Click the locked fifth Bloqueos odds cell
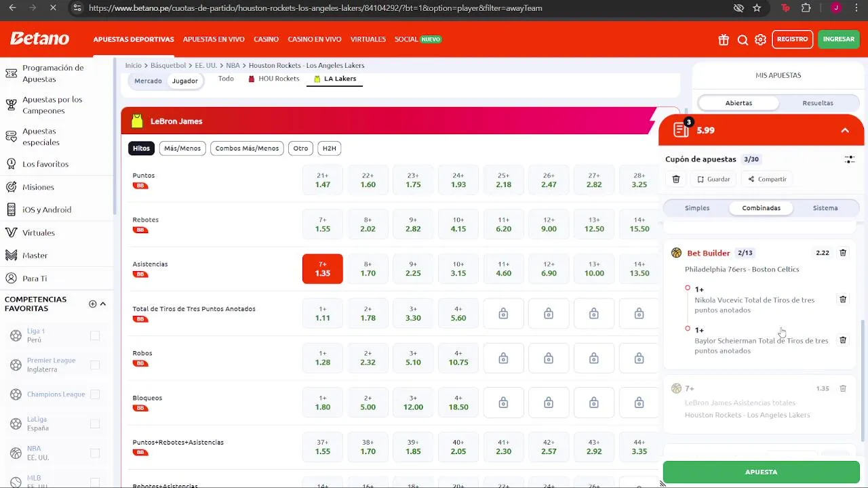 (x=503, y=403)
